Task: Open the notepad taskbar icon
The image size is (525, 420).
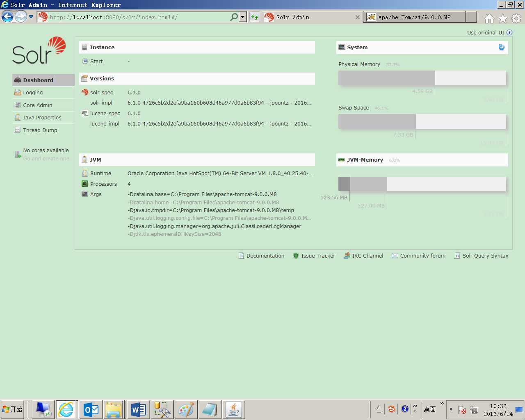Action: tap(210, 409)
